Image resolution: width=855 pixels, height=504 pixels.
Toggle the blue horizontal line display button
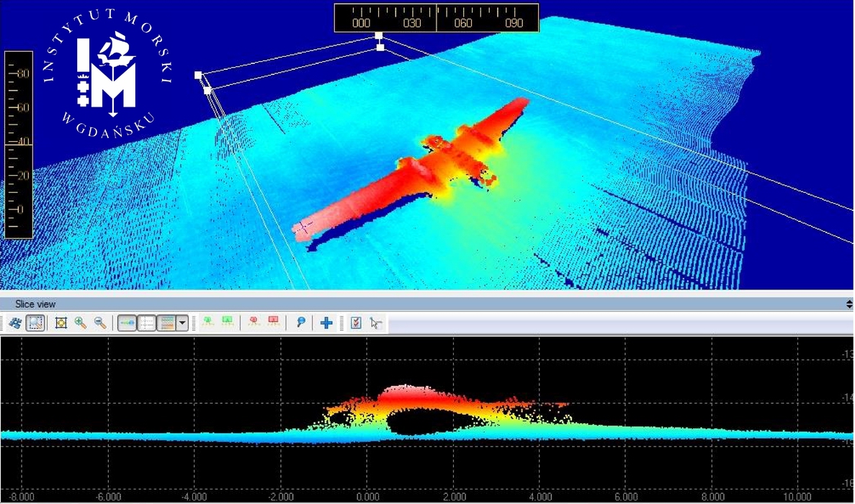(127, 323)
